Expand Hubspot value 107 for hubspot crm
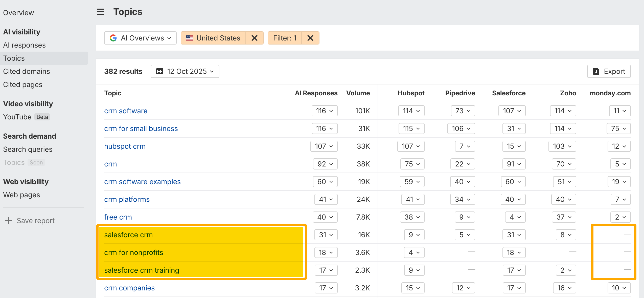 coord(411,146)
